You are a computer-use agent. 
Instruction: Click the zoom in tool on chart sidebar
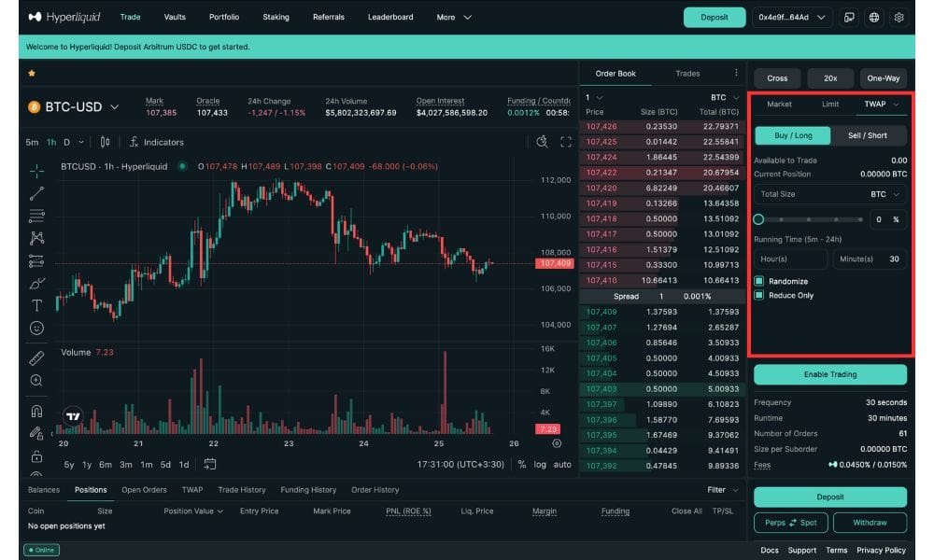point(36,380)
